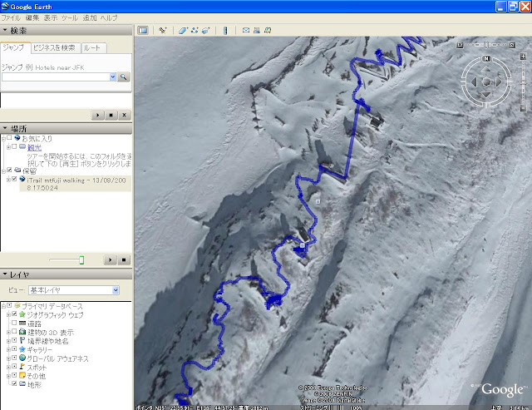Disable the 地形 terrain layer checkbox
Viewport: 532px width, 410px height.
[x=14, y=384]
